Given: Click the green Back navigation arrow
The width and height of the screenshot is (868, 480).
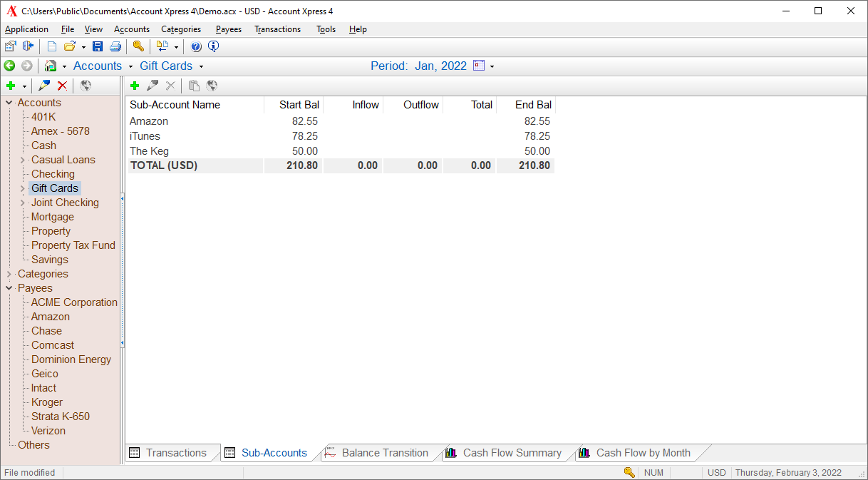Looking at the screenshot, I should [x=10, y=66].
